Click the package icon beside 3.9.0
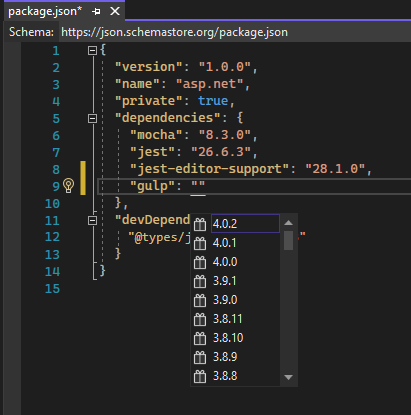The width and height of the screenshot is (411, 415). pyautogui.click(x=200, y=300)
